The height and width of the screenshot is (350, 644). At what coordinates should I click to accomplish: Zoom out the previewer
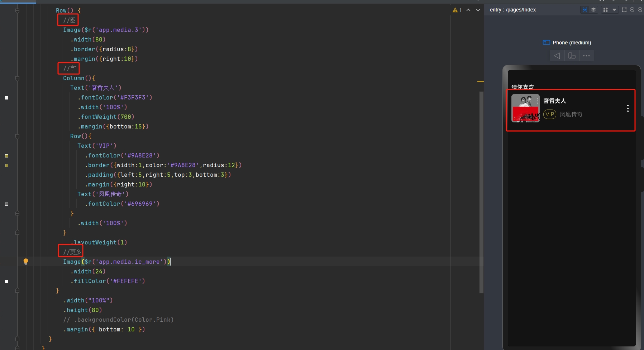pos(632,10)
